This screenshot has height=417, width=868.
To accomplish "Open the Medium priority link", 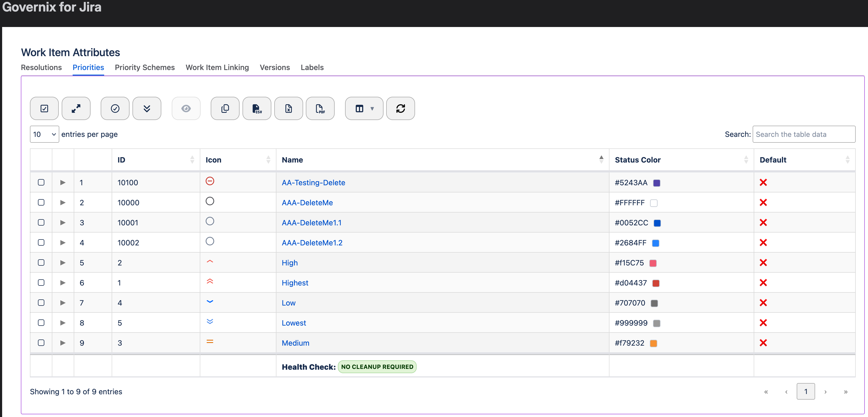I will (295, 343).
